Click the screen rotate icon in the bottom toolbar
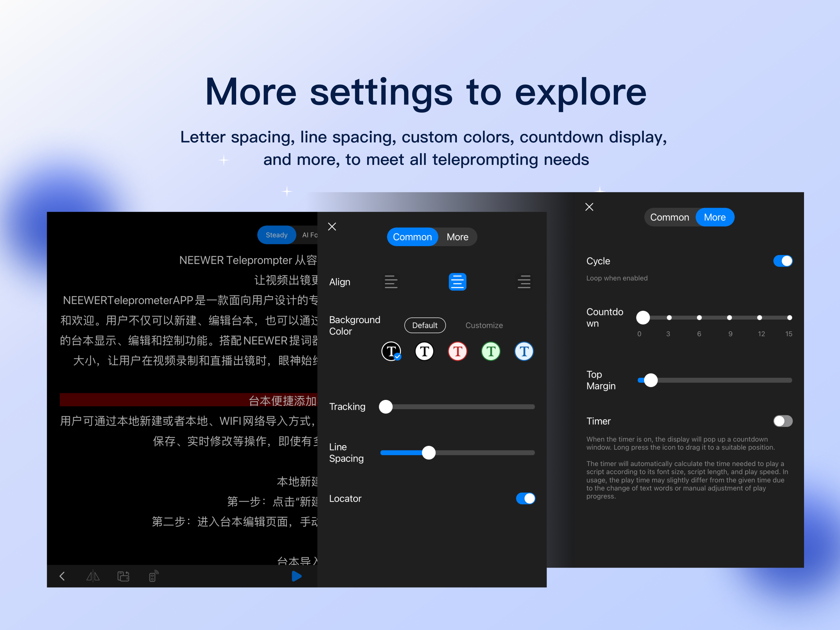 click(x=123, y=576)
